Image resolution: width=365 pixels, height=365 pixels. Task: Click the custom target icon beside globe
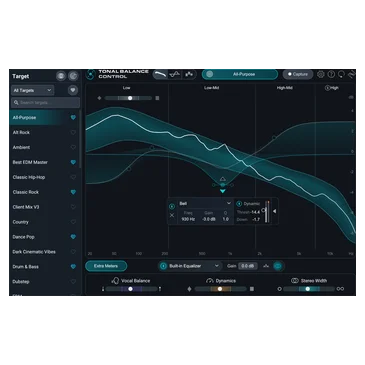(x=73, y=76)
